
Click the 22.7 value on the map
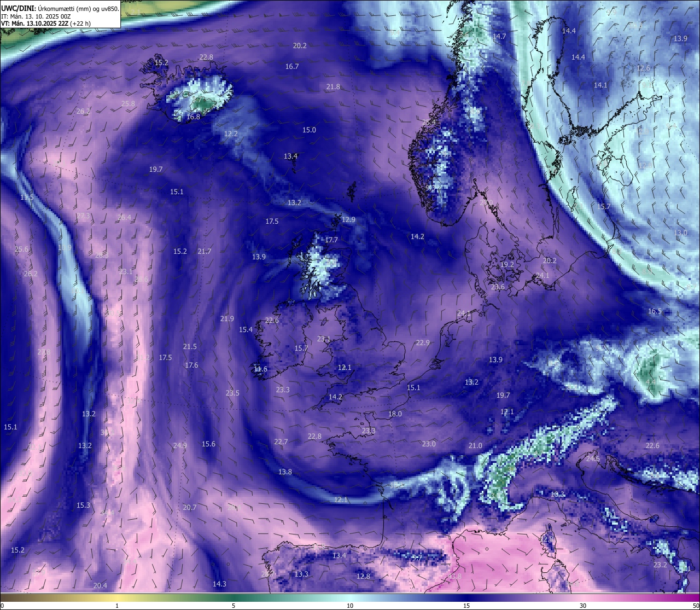(281, 441)
